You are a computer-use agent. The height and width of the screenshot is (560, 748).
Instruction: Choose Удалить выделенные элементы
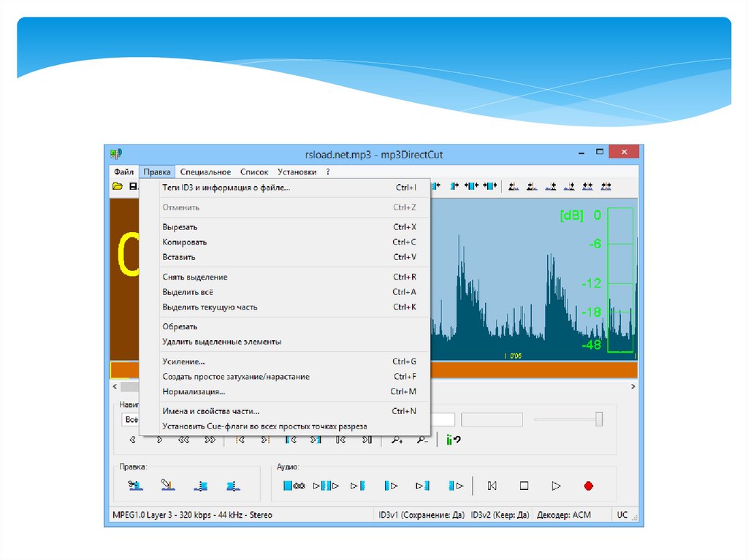click(x=286, y=342)
